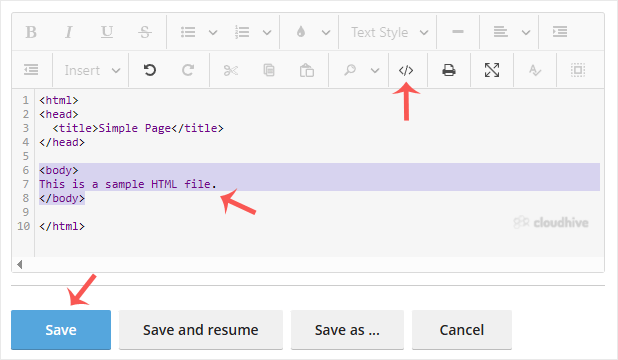Viewport: 618px width, 360px height.
Task: Toggle HTML source code view
Action: [x=406, y=71]
